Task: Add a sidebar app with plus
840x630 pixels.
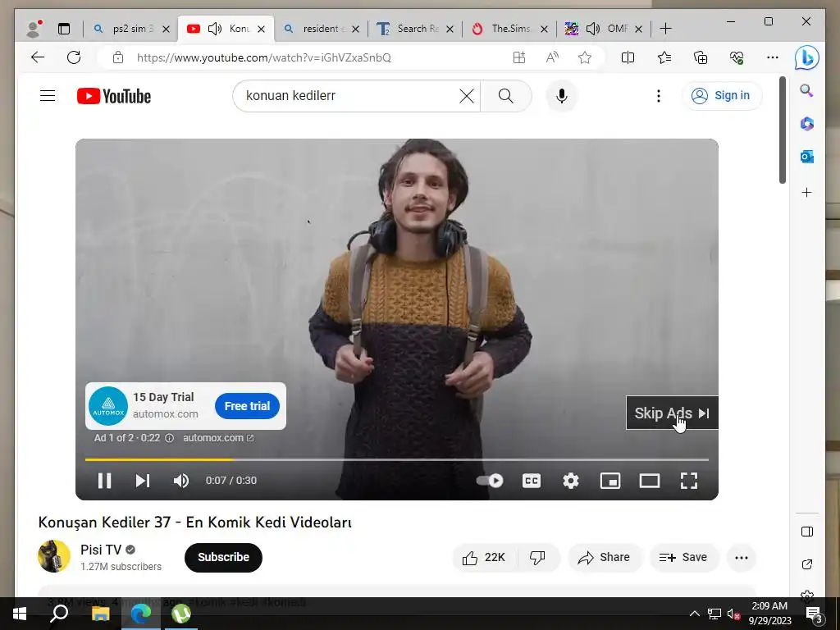Action: tap(807, 192)
